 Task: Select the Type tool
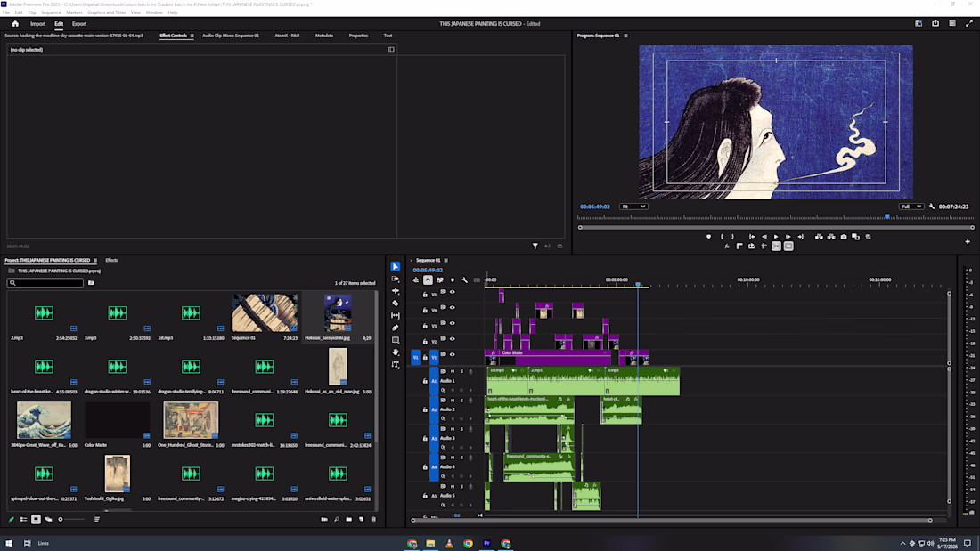395,364
